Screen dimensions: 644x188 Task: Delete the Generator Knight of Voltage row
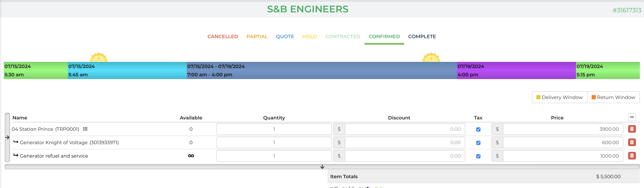click(632, 142)
